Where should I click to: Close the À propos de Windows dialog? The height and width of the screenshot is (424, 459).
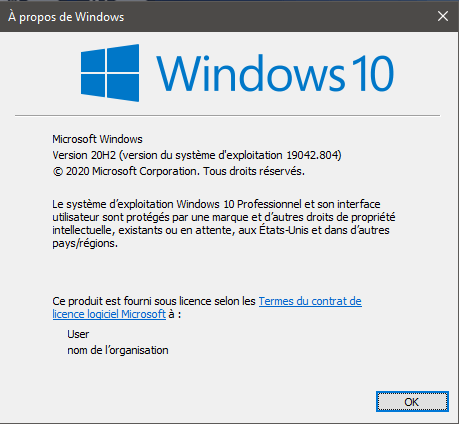click(x=443, y=16)
